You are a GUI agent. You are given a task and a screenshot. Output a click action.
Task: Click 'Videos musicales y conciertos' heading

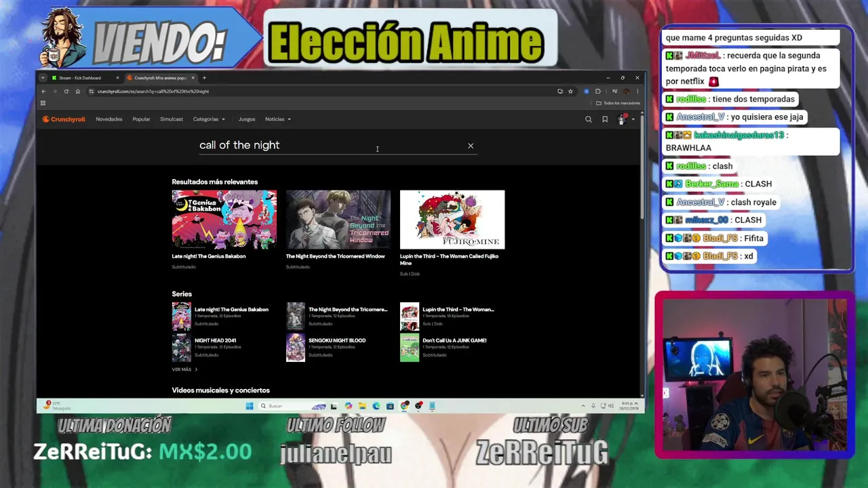(x=220, y=390)
